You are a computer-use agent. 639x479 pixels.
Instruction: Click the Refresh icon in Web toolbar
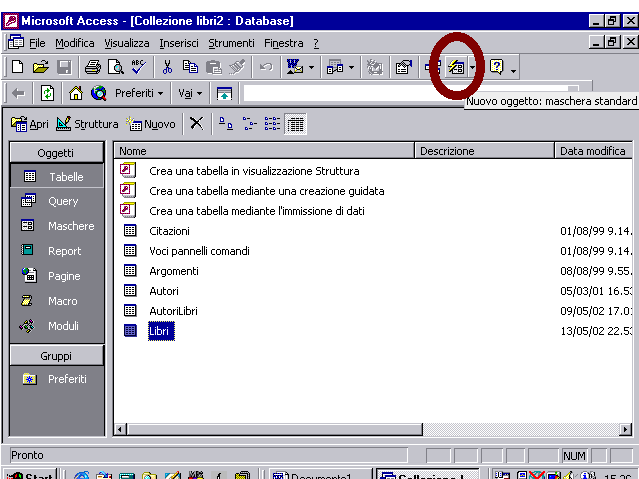[x=47, y=93]
